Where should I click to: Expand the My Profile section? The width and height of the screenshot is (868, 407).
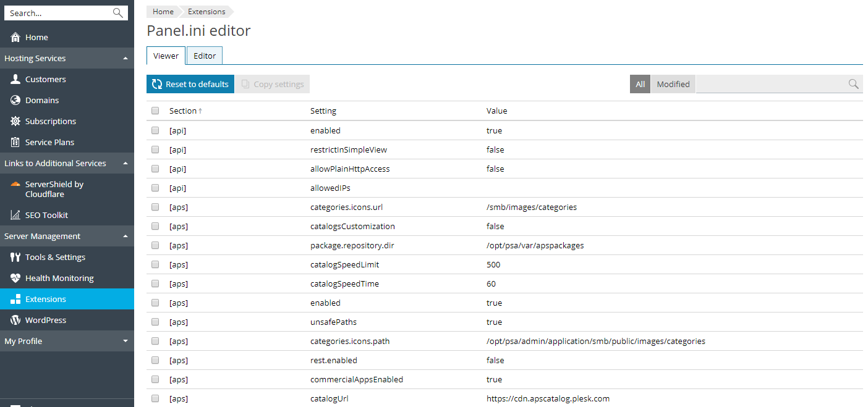pos(126,342)
